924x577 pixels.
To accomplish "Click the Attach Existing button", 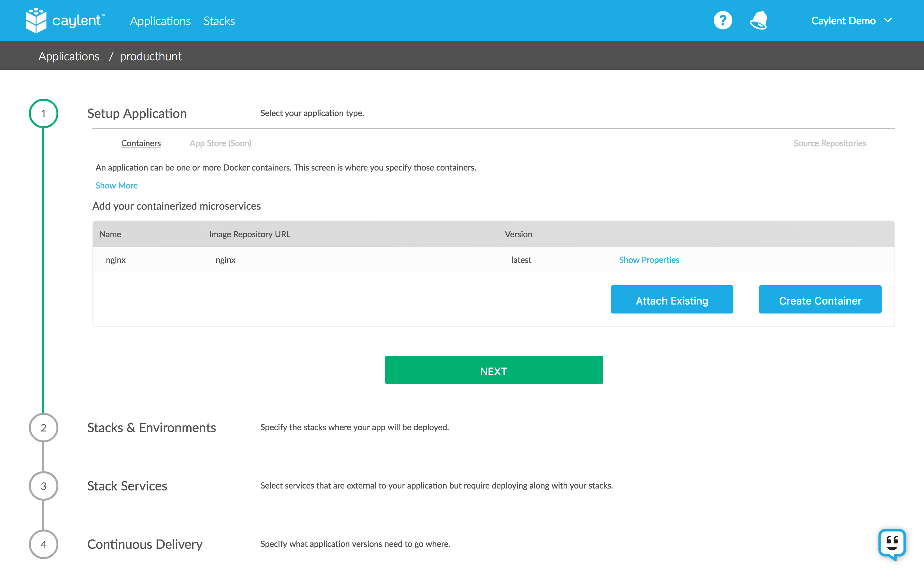I will (672, 300).
